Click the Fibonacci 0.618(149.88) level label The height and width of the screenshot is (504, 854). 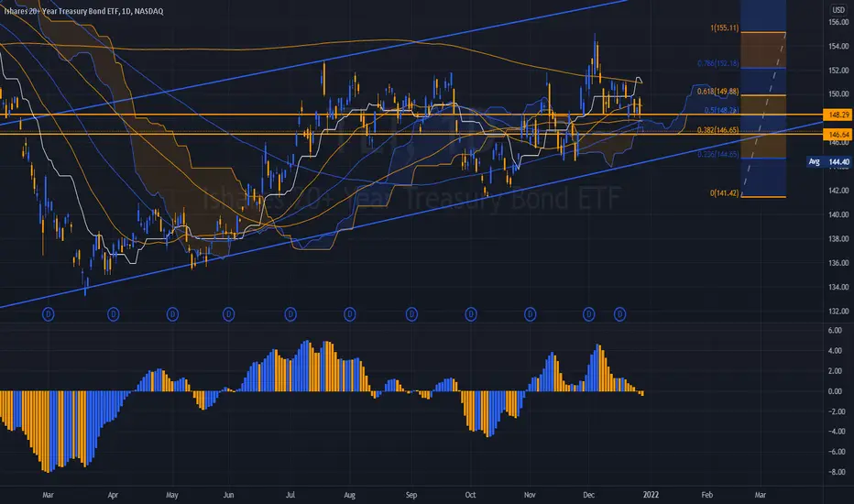point(717,91)
